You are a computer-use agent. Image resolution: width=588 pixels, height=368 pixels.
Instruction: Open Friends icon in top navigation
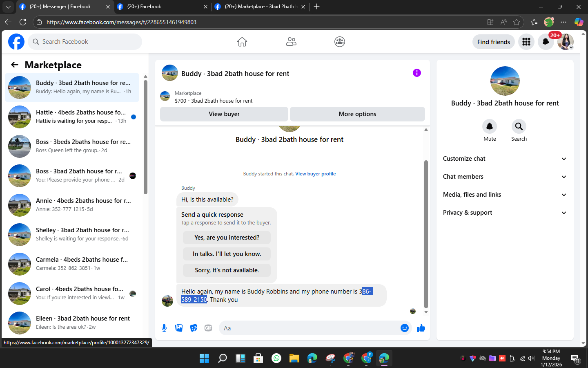[291, 42]
